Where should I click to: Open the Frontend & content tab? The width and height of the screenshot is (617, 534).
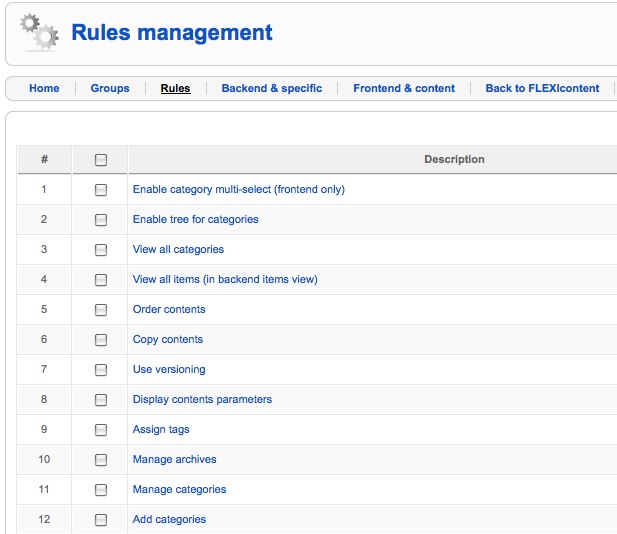click(404, 88)
